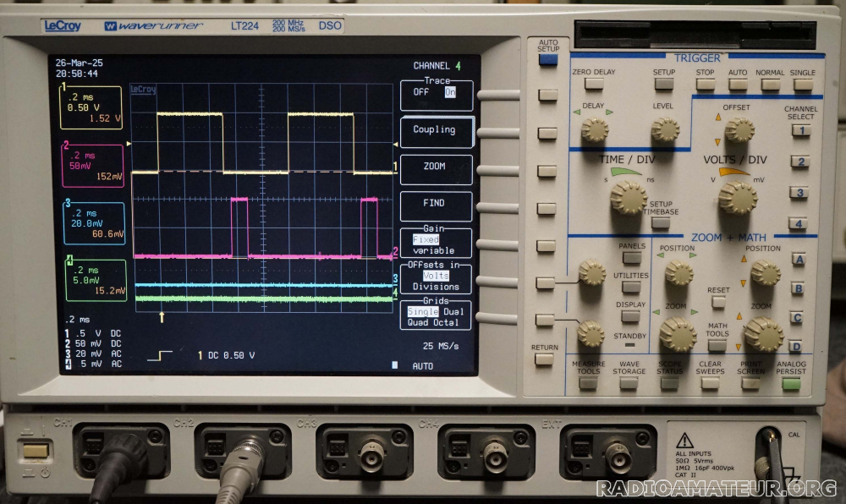Open MATH TOOLS via its panel button
This screenshot has height=504, width=846.
pyautogui.click(x=717, y=346)
